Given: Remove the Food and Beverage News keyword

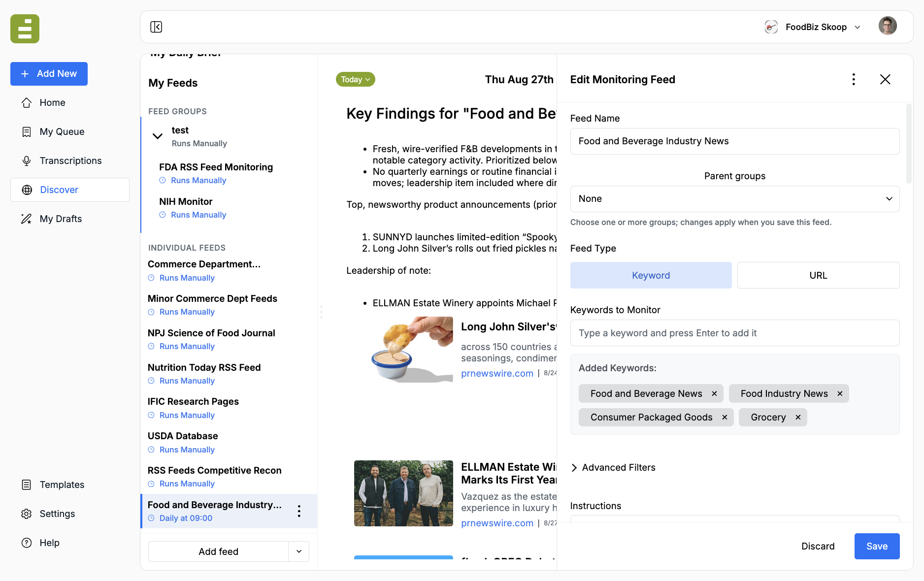Looking at the screenshot, I should [x=714, y=393].
